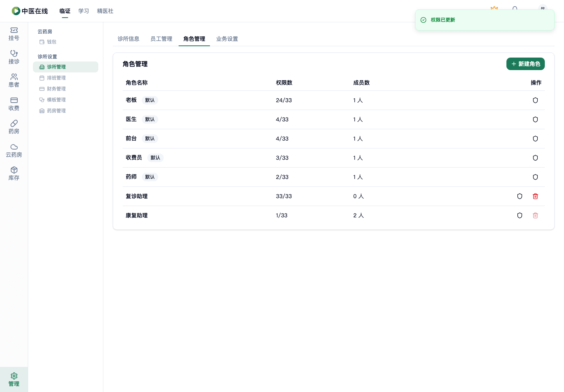Open 学习 in the top navigation
This screenshot has height=392, width=564.
84,11
